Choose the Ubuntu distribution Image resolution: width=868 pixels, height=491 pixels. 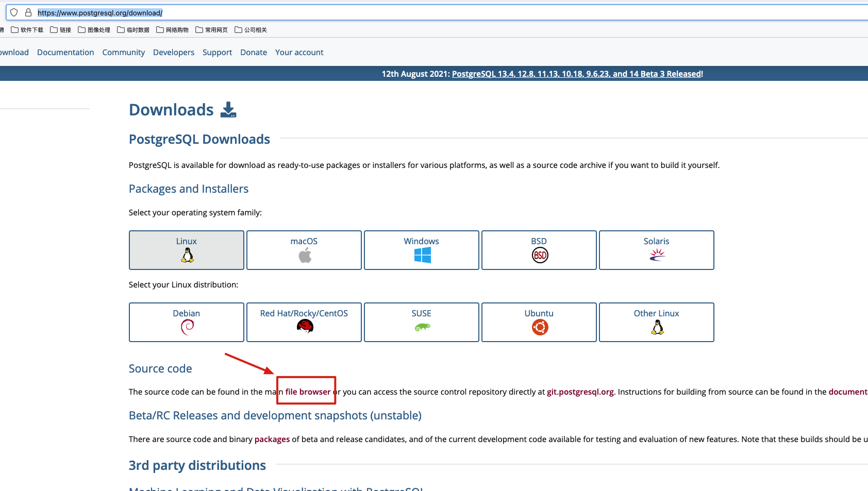(539, 322)
